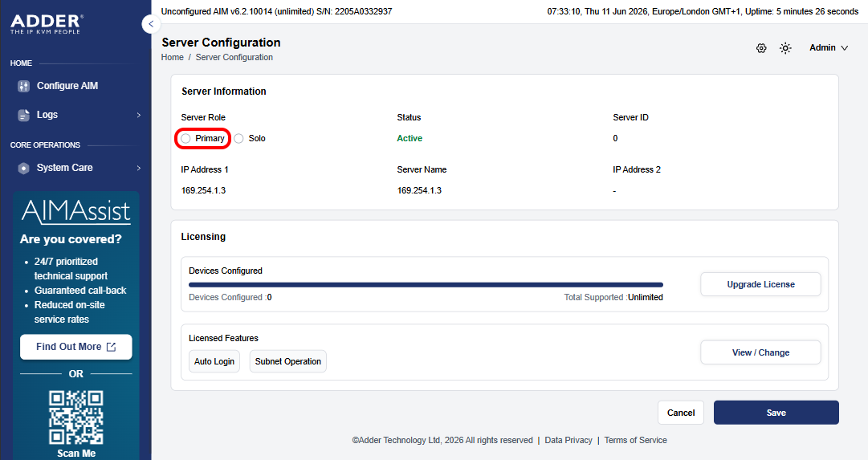Click the 24/7 prioritized technical support bullet

(x=71, y=268)
